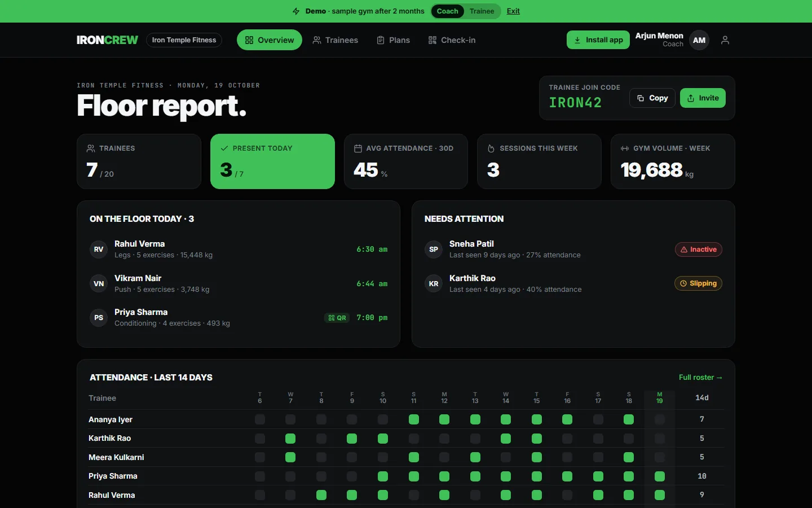The image size is (812, 508).
Task: Click the Invite button
Action: coord(703,98)
